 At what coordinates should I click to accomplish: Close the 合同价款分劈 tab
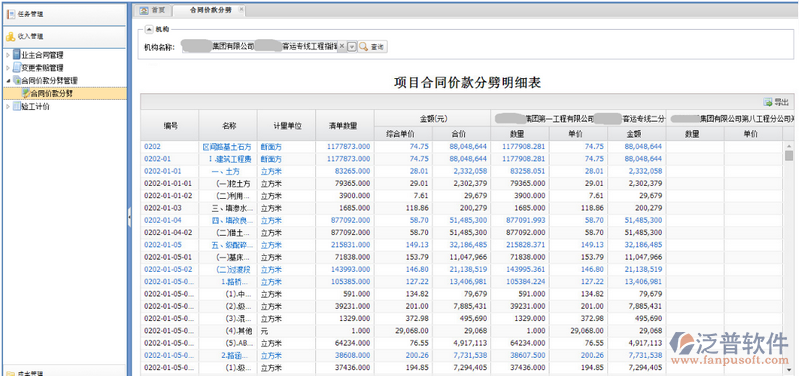(x=241, y=10)
